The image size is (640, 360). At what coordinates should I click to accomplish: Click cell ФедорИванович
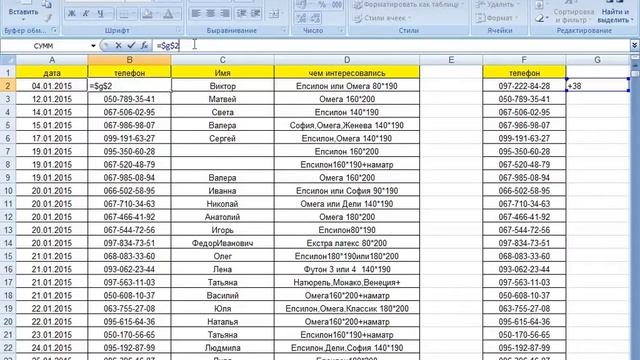tap(222, 243)
